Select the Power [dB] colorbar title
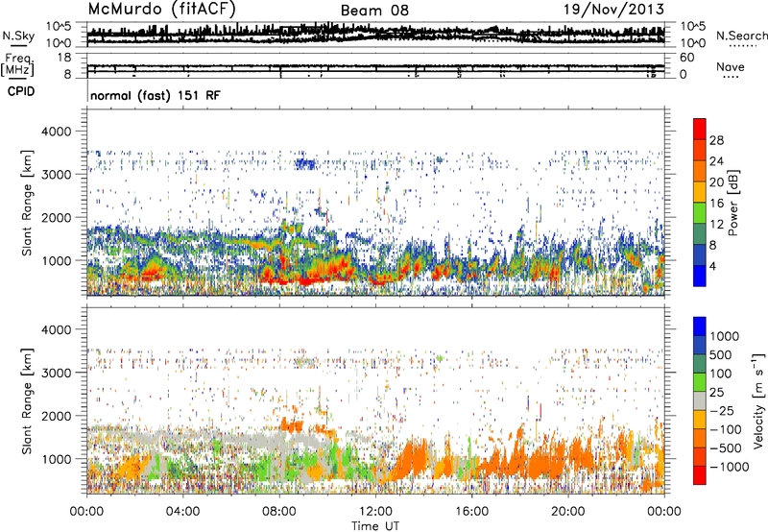This screenshot has width=768, height=532. 733,203
